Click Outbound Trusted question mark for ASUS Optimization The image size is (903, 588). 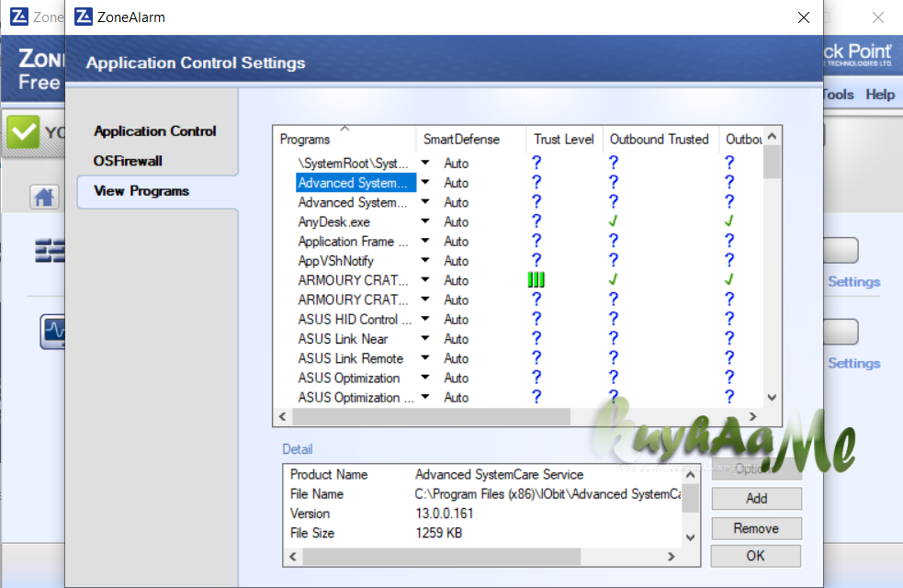pyautogui.click(x=614, y=378)
